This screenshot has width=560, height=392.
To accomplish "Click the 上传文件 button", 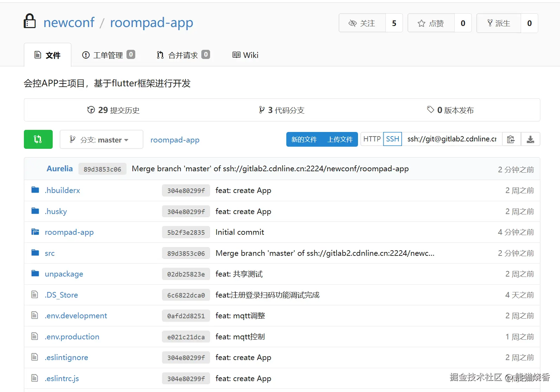I will pyautogui.click(x=340, y=139).
